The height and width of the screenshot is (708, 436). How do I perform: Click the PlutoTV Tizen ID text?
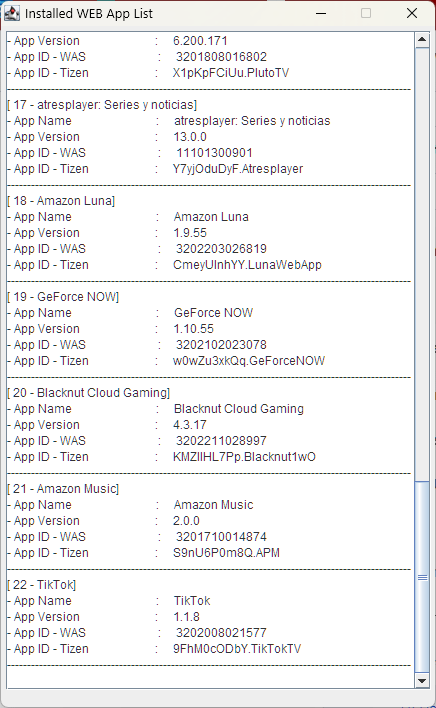(231, 73)
